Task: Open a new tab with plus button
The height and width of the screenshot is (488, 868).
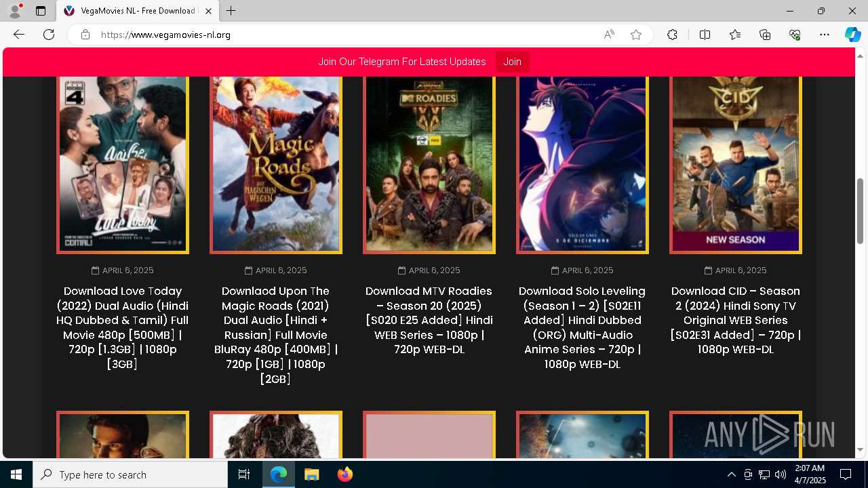Action: (x=231, y=11)
